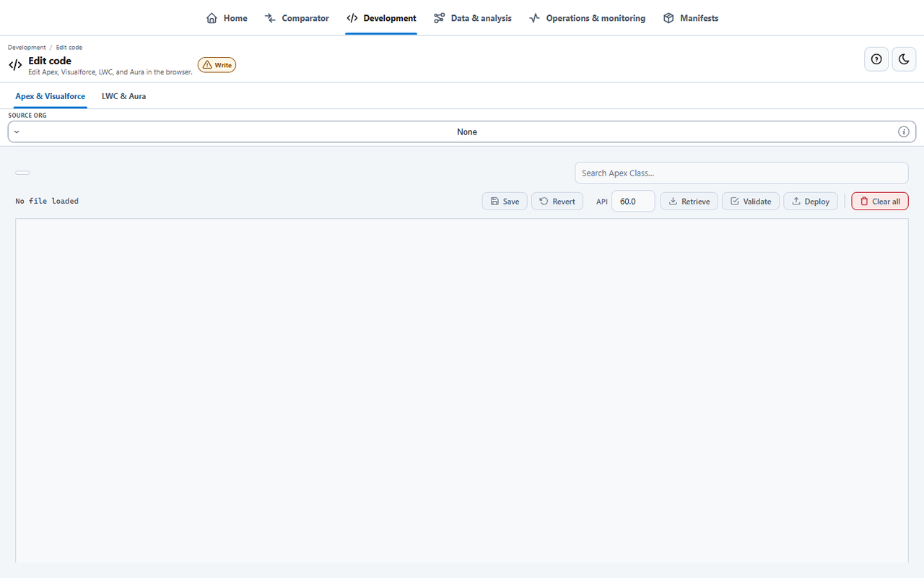Screen dimensions: 924x578
Task: Focus the API version 60.0 field
Action: (633, 201)
